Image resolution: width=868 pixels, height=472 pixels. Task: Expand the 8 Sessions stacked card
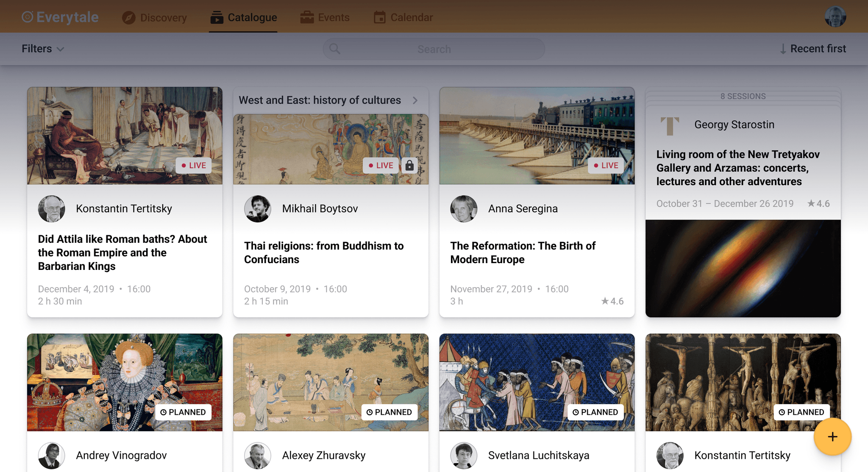tap(743, 96)
